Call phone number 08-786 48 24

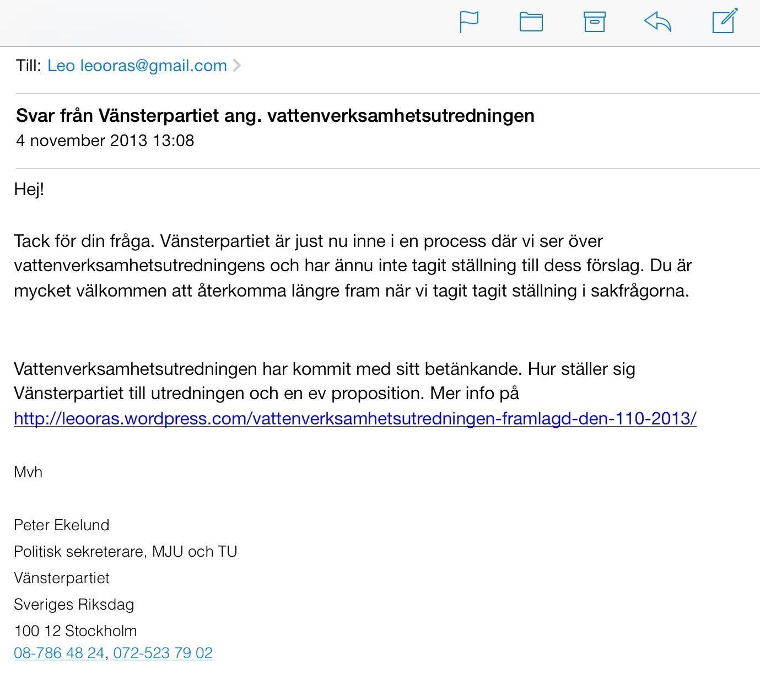[x=59, y=653]
